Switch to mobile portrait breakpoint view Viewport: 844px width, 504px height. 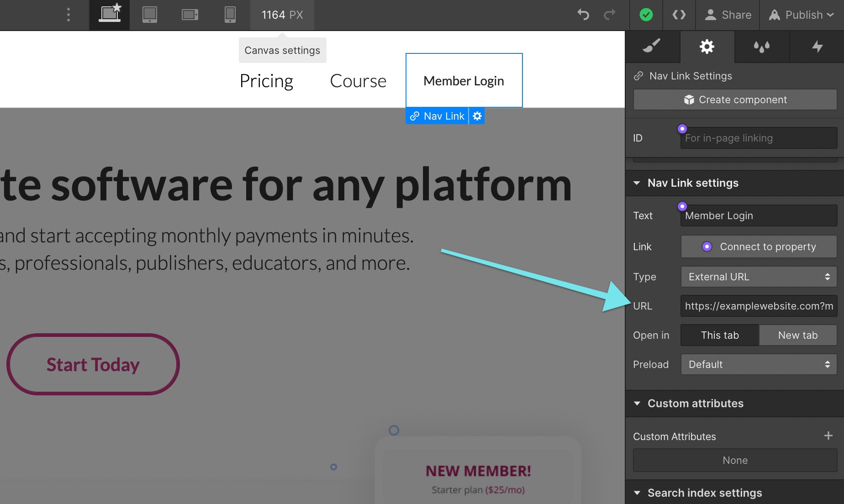point(230,15)
